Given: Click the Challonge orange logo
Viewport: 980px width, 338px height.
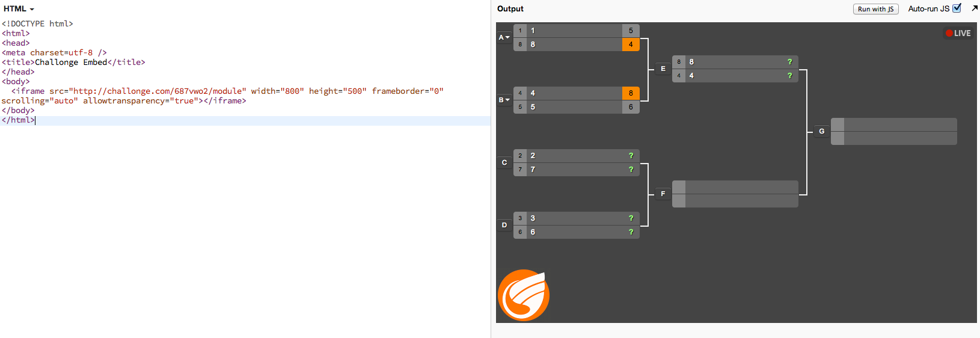Looking at the screenshot, I should tap(523, 295).
